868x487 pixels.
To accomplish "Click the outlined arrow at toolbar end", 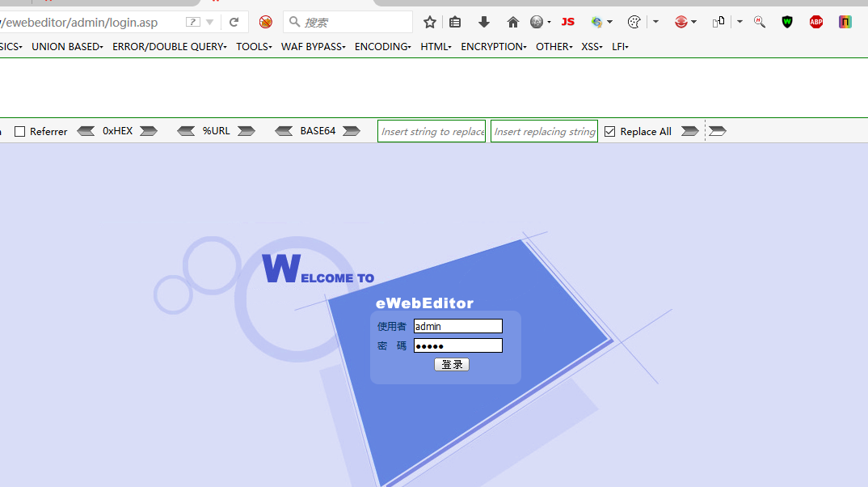I will click(x=718, y=131).
